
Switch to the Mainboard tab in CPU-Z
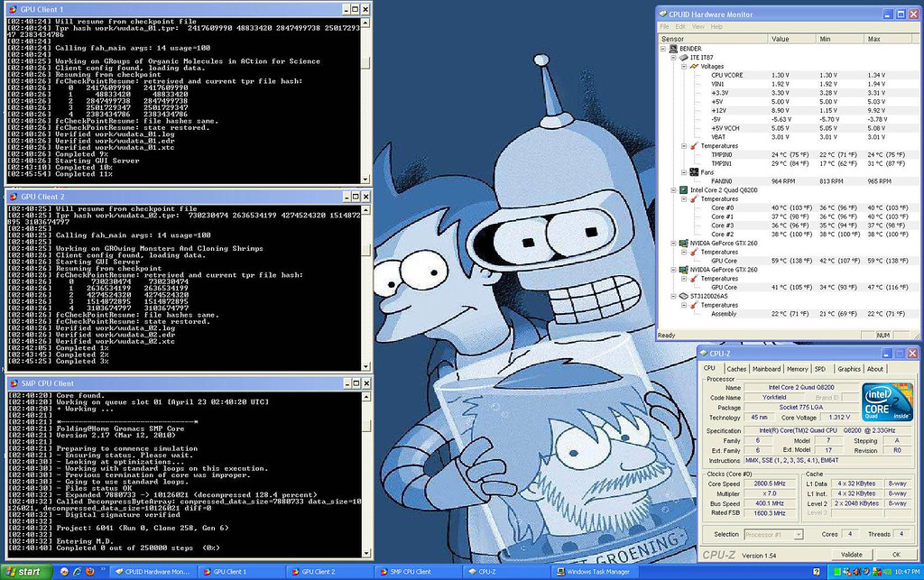coord(766,369)
